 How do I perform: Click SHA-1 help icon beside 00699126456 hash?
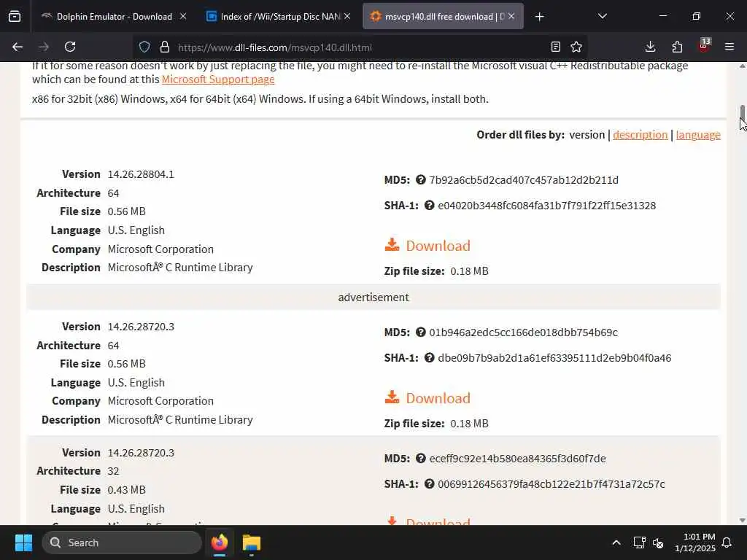429,484
